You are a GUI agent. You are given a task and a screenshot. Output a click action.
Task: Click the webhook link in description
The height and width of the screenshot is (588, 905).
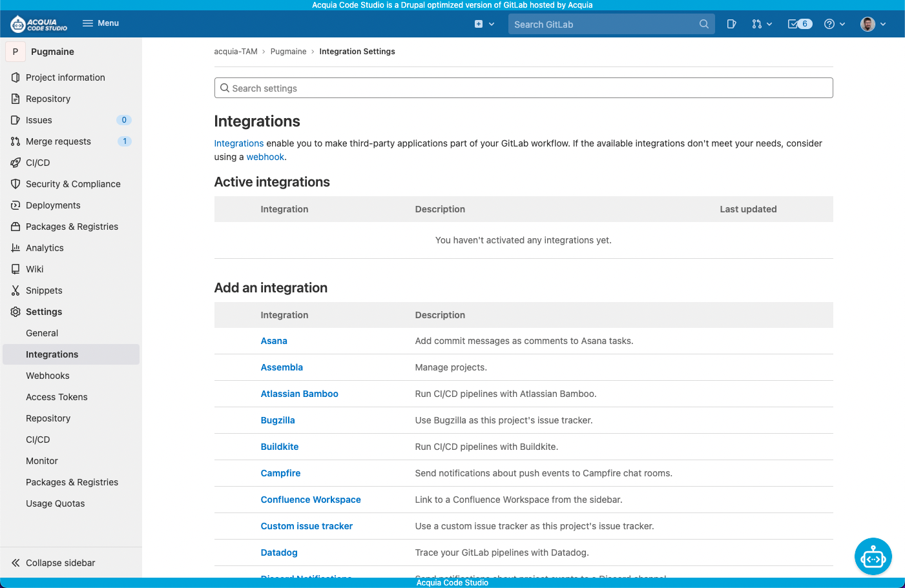click(x=265, y=157)
